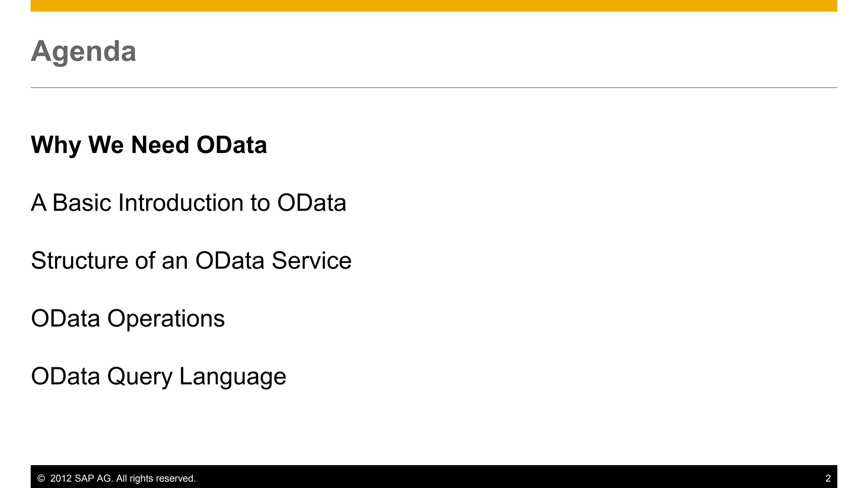Select the word Service in third agenda item
This screenshot has height=488, width=868.
tap(312, 261)
